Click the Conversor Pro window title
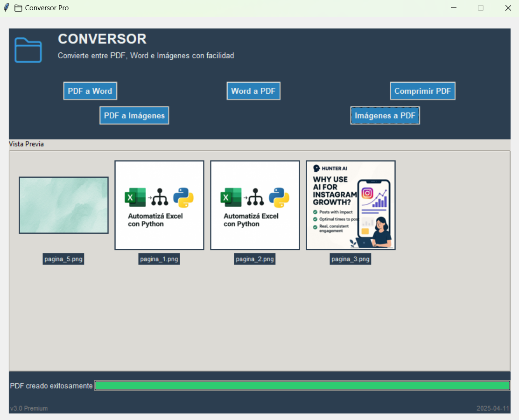Viewport: 519px width, 420px height. click(47, 8)
